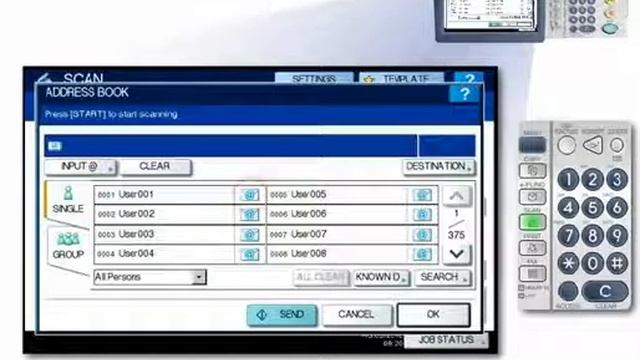Click the keypad asterisk key
640x360 pixels.
[x=568, y=263]
